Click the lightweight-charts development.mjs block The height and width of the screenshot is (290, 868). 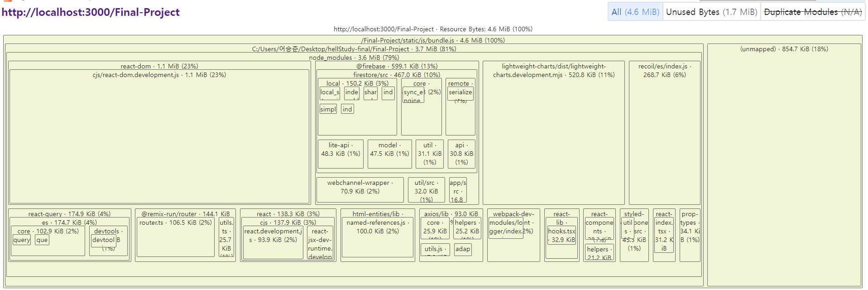pyautogui.click(x=553, y=133)
